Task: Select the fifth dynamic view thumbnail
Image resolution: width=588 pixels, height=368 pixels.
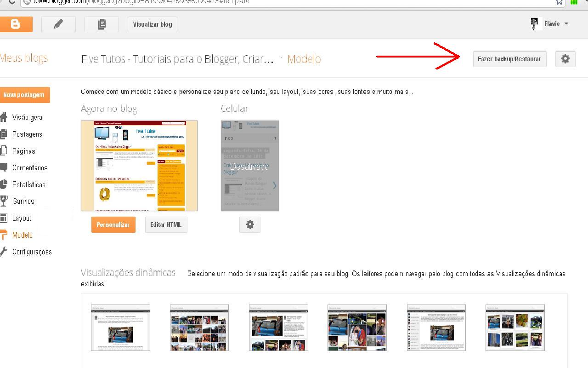Action: (436, 328)
